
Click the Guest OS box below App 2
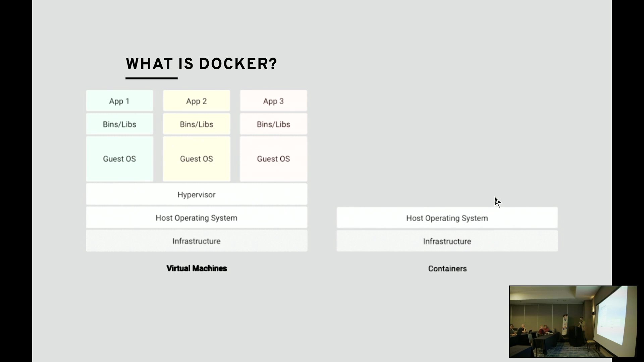coord(197,159)
